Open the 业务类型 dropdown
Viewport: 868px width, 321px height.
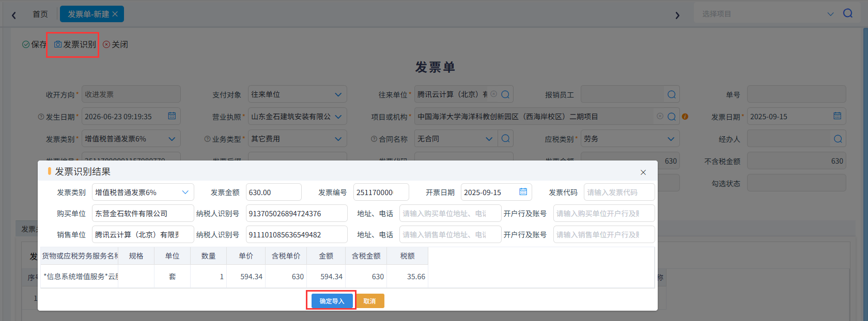coord(338,139)
